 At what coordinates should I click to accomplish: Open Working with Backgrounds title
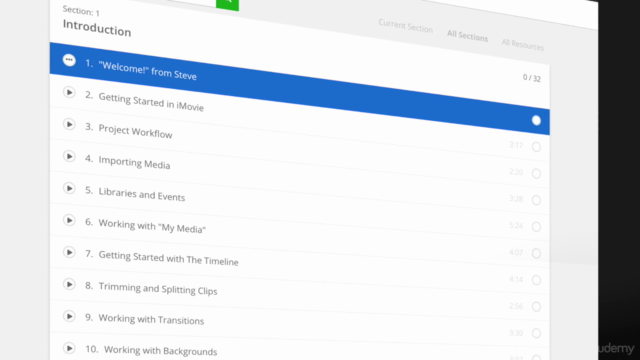(160, 351)
